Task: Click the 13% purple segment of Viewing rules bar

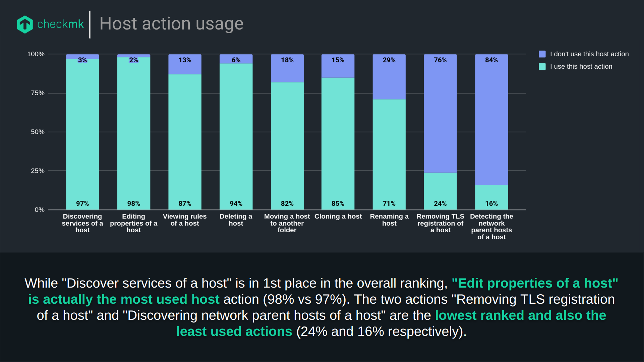Action: coord(185,65)
